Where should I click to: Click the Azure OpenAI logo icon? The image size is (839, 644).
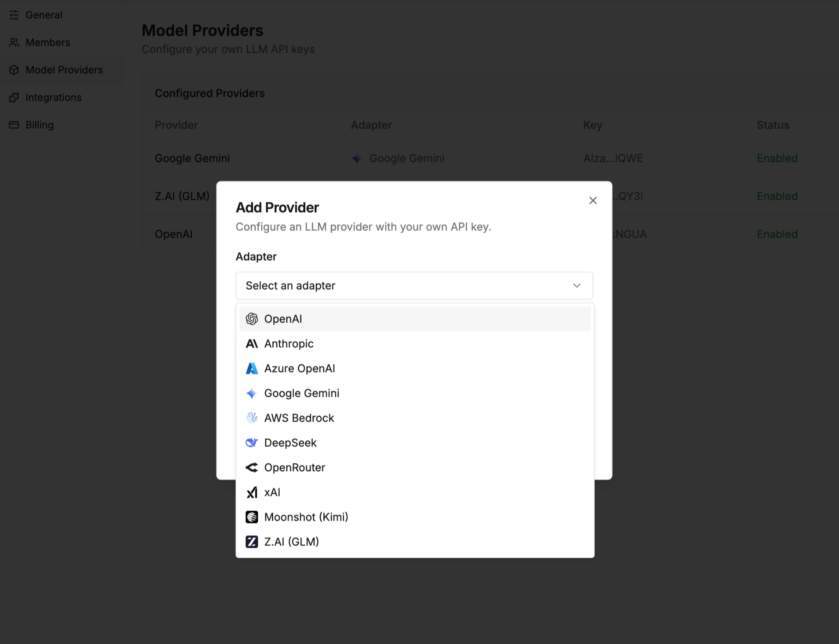coord(252,368)
